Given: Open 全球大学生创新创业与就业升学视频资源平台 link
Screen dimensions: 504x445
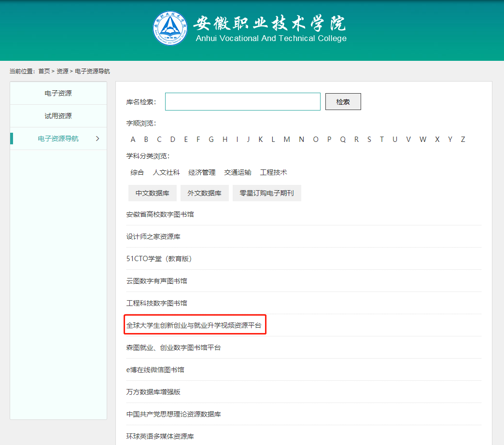Looking at the screenshot, I should tap(194, 325).
